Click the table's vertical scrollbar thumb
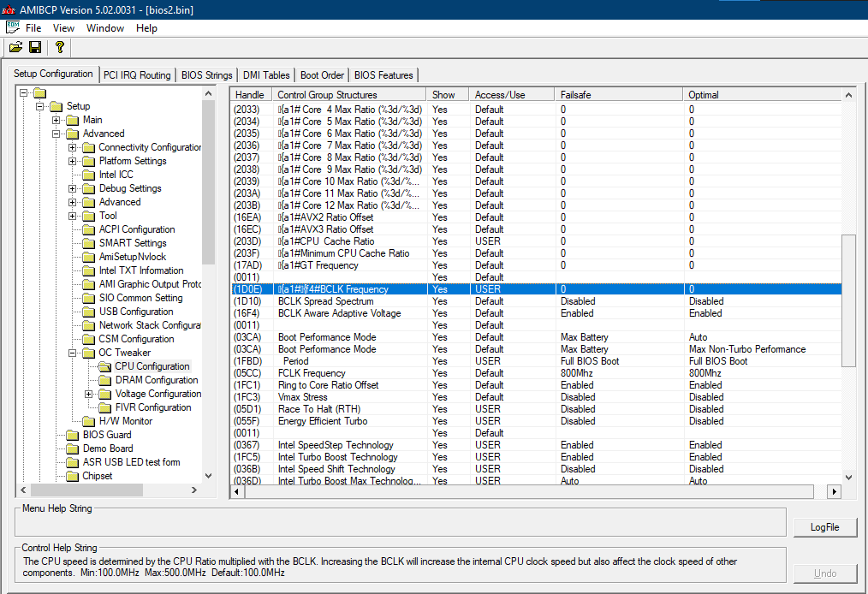 click(848, 300)
